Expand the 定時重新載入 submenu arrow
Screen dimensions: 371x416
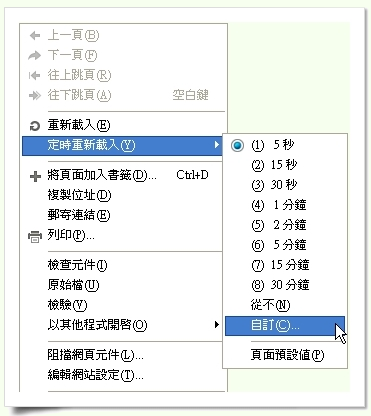(x=217, y=145)
